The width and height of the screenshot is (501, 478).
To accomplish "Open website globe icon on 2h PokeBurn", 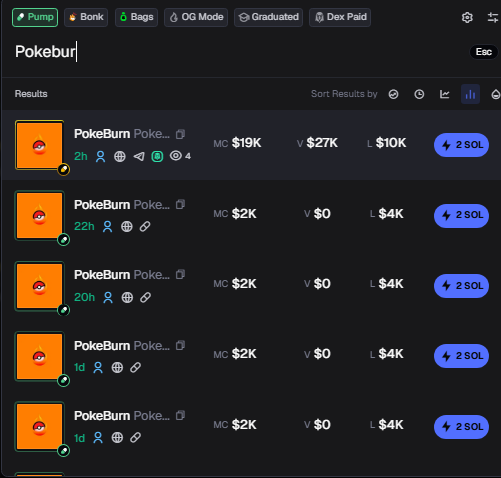I will [x=120, y=156].
